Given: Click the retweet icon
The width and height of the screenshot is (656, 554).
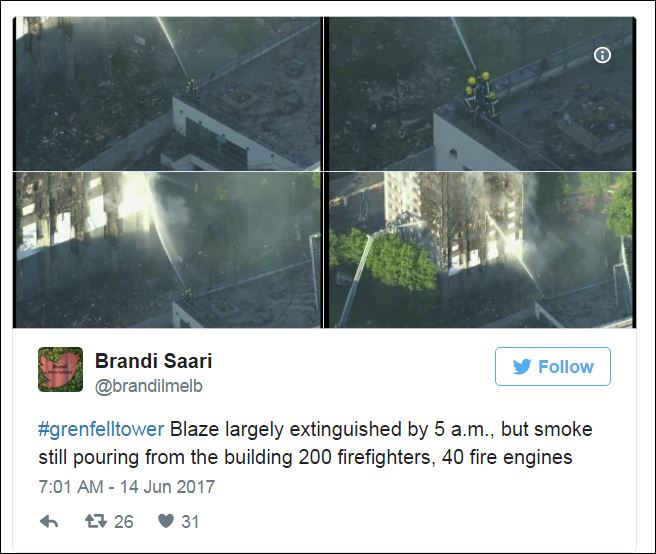Looking at the screenshot, I should 96,521.
